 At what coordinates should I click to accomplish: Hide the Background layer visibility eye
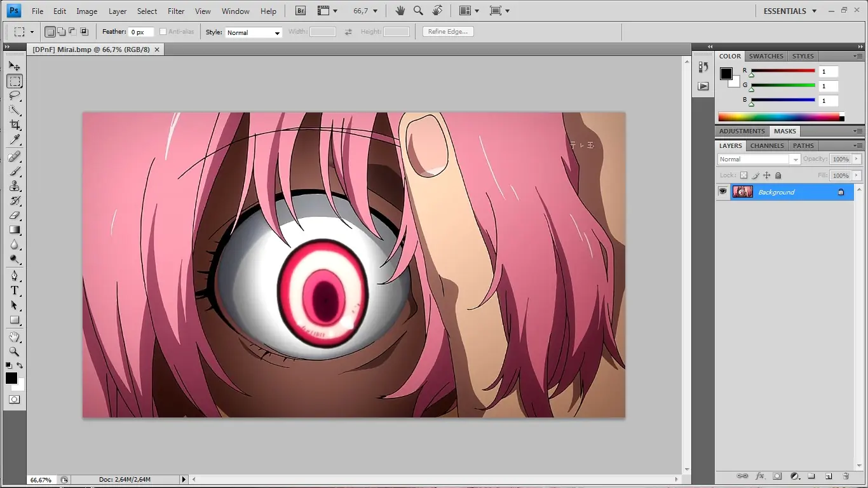(722, 191)
